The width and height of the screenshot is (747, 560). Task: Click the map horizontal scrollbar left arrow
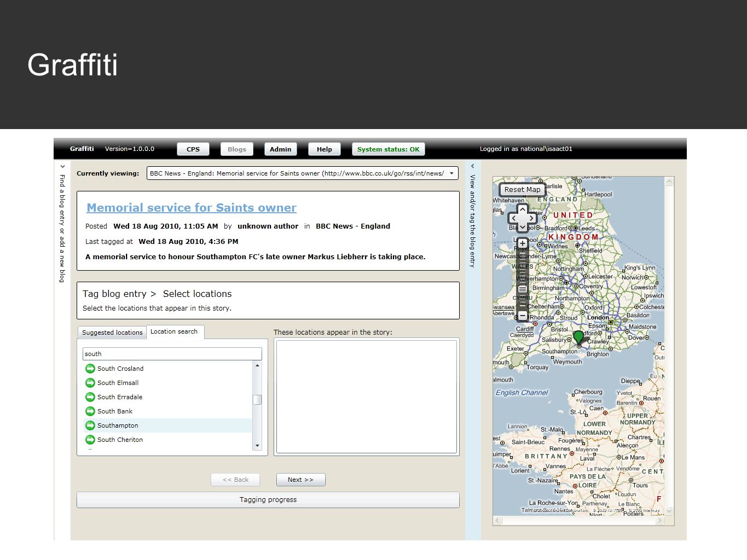497,521
